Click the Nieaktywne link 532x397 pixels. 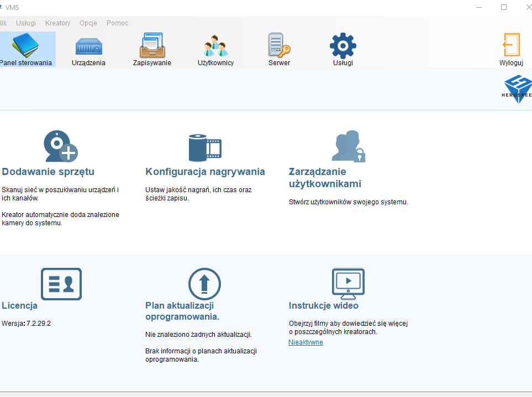[305, 342]
